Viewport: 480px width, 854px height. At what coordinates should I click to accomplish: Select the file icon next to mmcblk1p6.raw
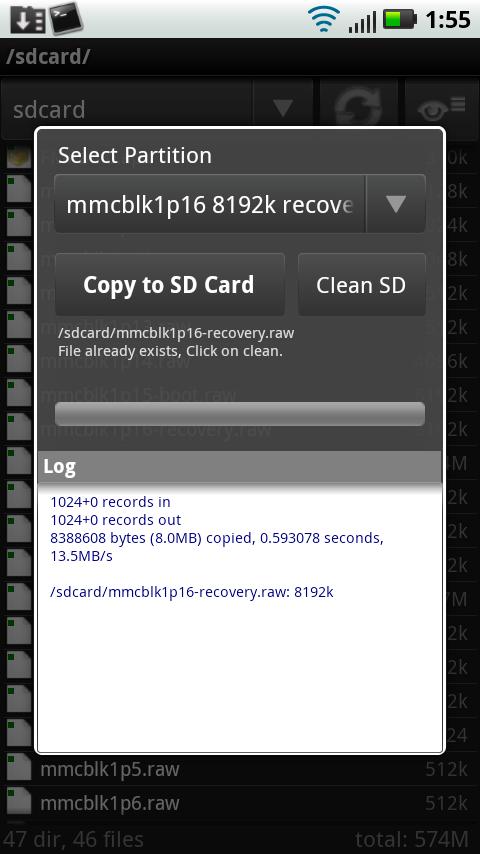tap(19, 803)
